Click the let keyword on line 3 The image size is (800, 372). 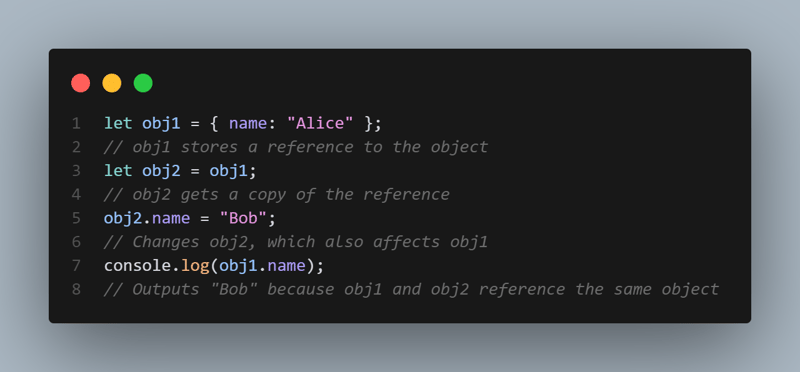(118, 170)
